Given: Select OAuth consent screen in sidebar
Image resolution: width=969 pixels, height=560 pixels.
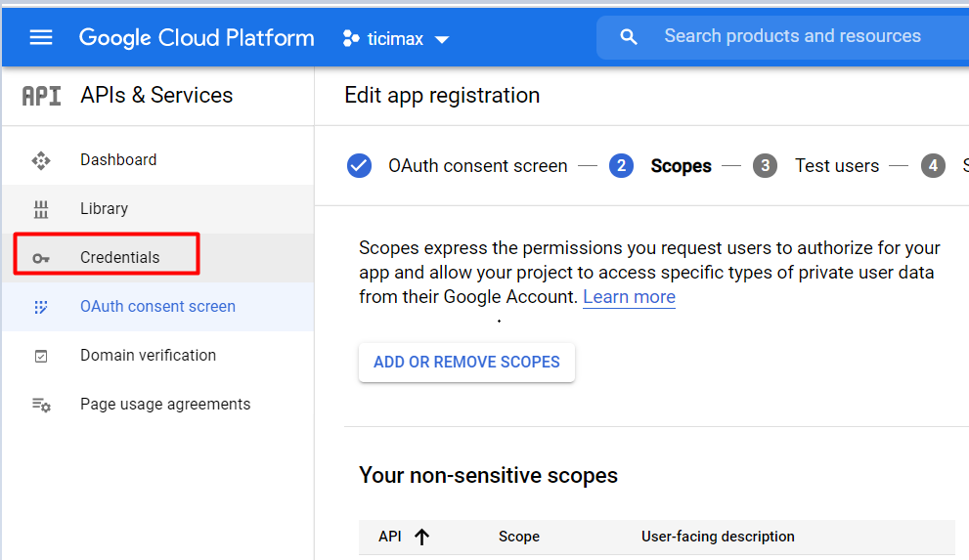Looking at the screenshot, I should pyautogui.click(x=157, y=306).
